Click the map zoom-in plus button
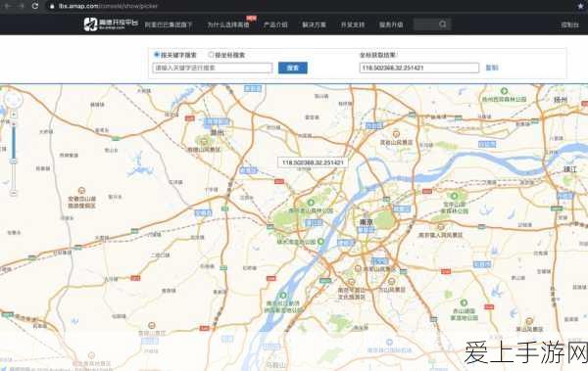 (14, 115)
